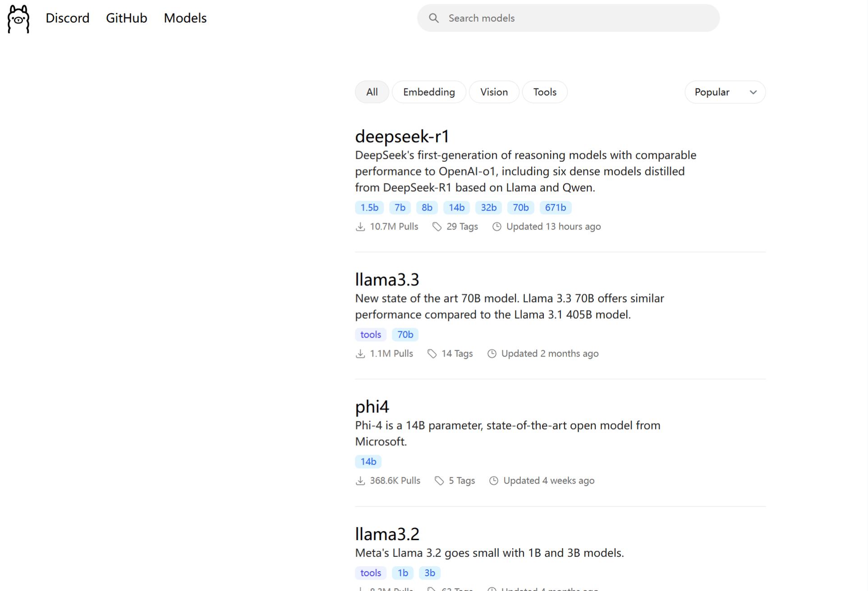
Task: Select the All filter pill
Action: 372,92
